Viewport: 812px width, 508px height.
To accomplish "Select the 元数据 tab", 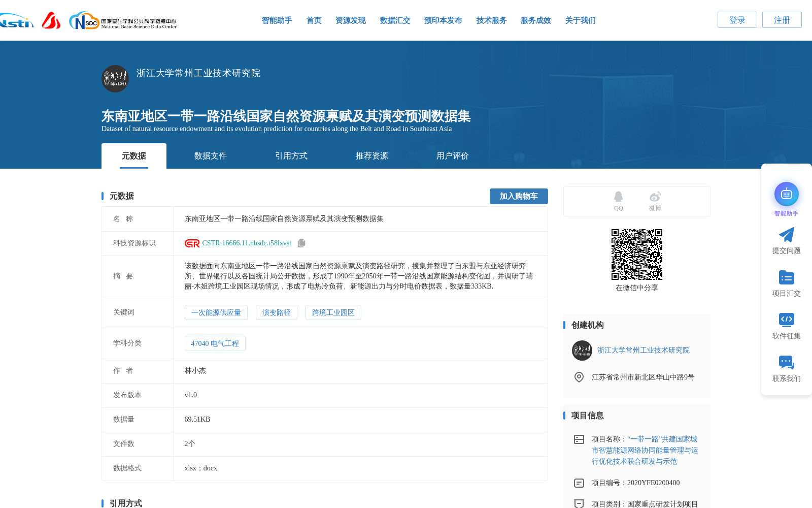I will (134, 156).
